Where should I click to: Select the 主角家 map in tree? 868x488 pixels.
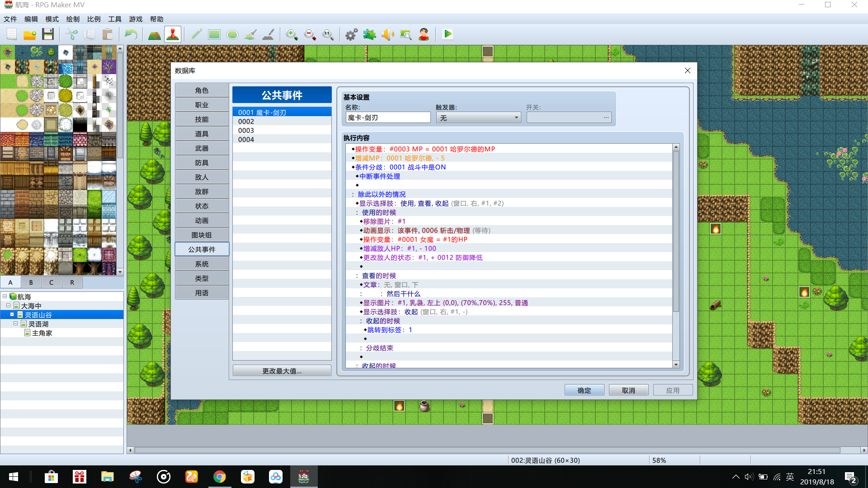(x=42, y=333)
